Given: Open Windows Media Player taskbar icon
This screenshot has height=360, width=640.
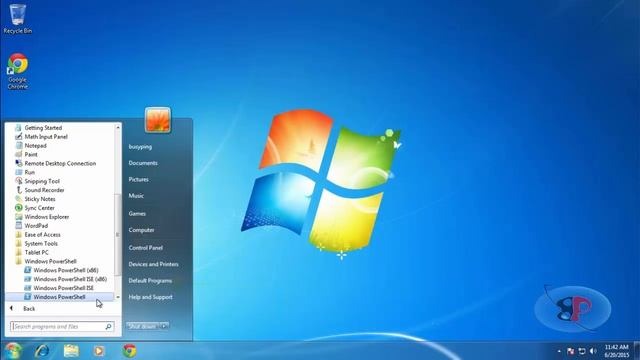Looking at the screenshot, I should pos(99,351).
